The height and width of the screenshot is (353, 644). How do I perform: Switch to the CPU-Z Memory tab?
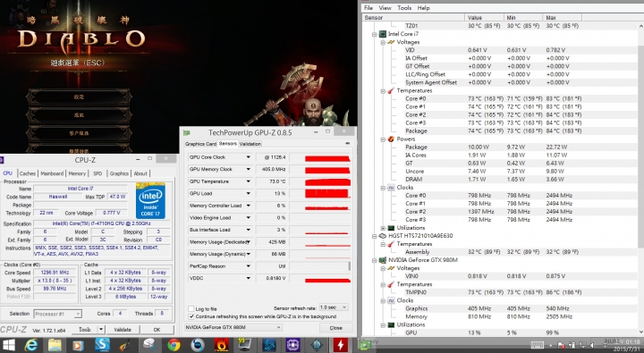coord(77,173)
